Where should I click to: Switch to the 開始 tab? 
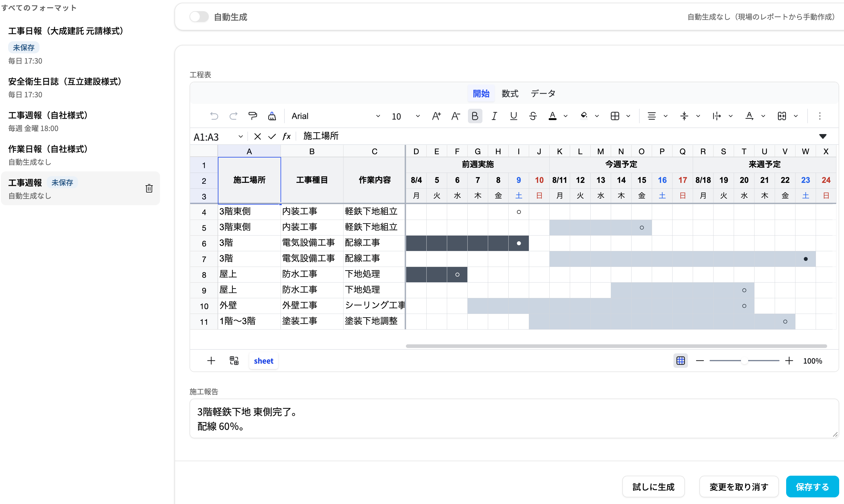pos(481,93)
